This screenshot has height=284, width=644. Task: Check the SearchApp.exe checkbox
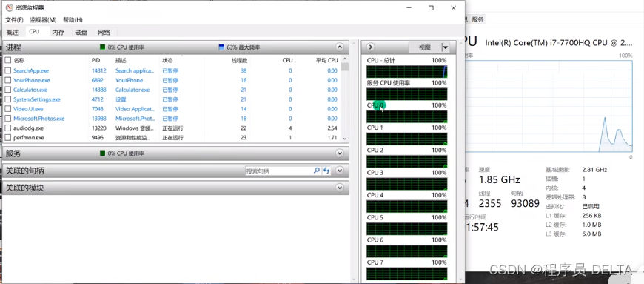(x=8, y=70)
